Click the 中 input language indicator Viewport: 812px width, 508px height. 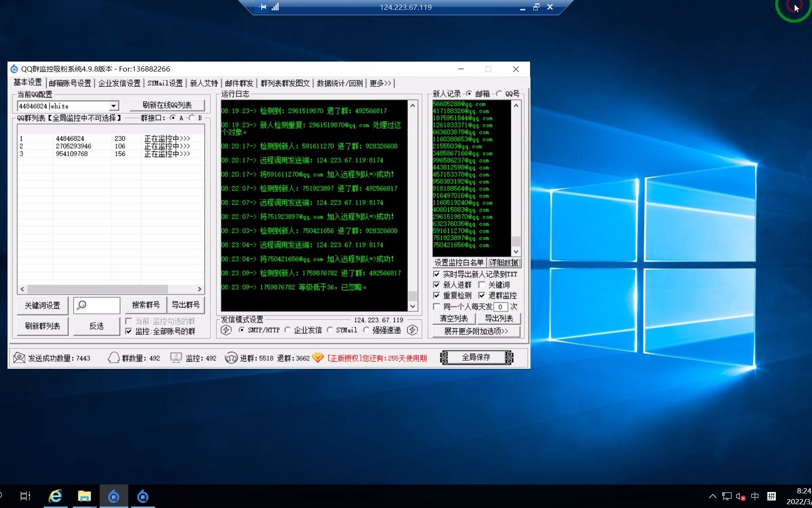(755, 496)
